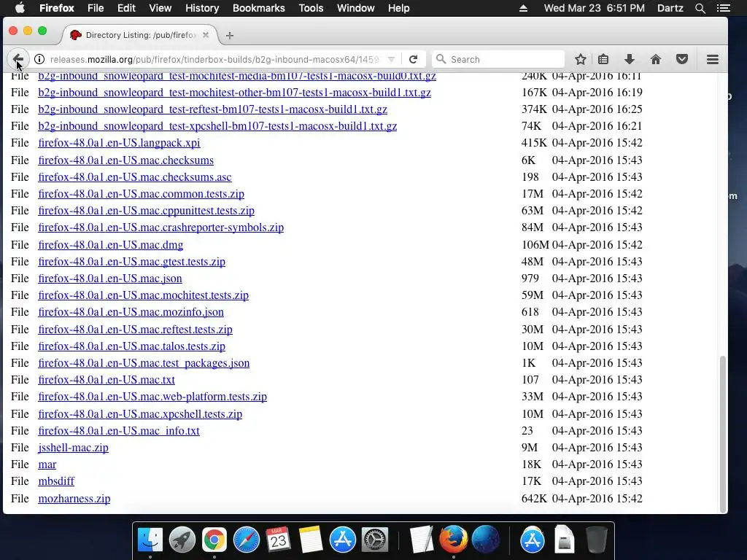Click the mac.talos.tests.zip link
747x560 pixels.
(131, 346)
